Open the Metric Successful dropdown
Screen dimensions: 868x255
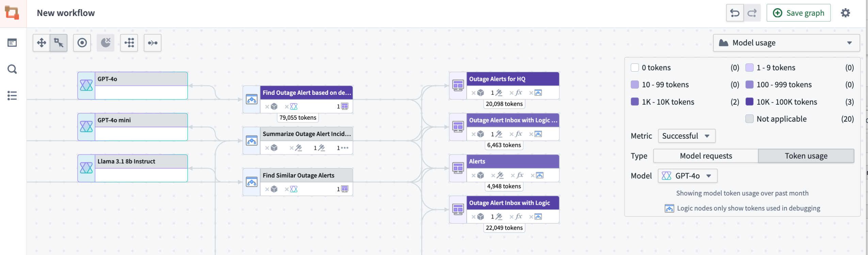click(x=686, y=136)
